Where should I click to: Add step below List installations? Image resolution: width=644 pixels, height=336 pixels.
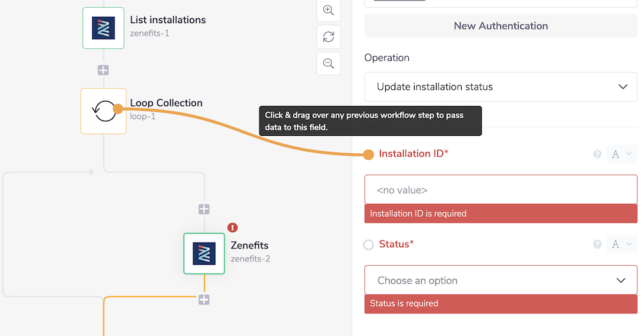point(103,70)
